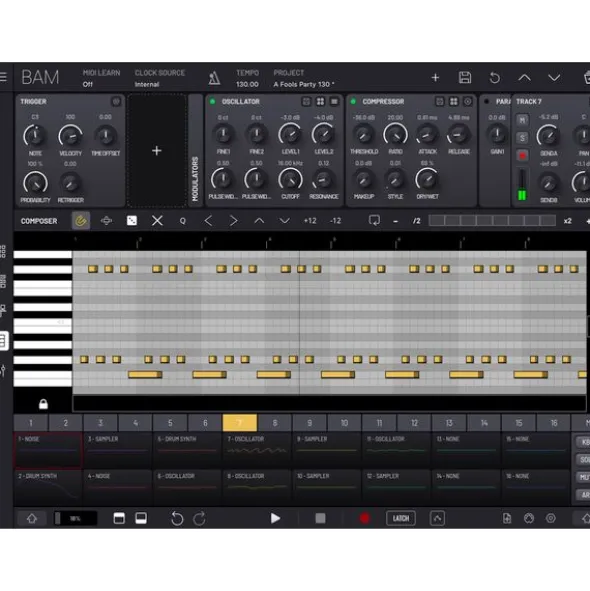Transpose notes down with the down arrow
Screen dimensions: 590x591
pyautogui.click(x=285, y=221)
